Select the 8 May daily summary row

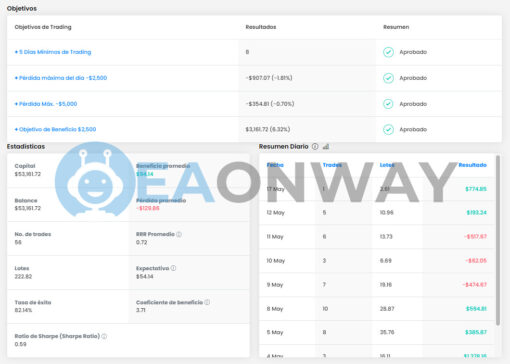point(377,309)
